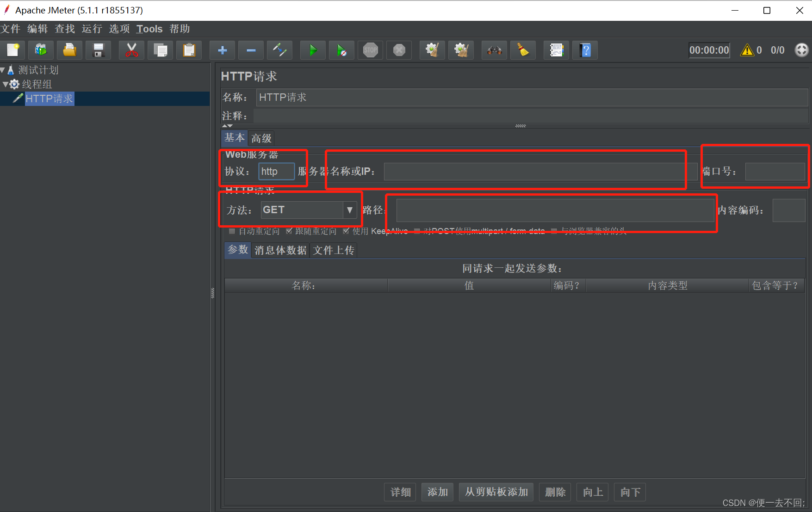Switch to the 参数 tab

coord(238,250)
